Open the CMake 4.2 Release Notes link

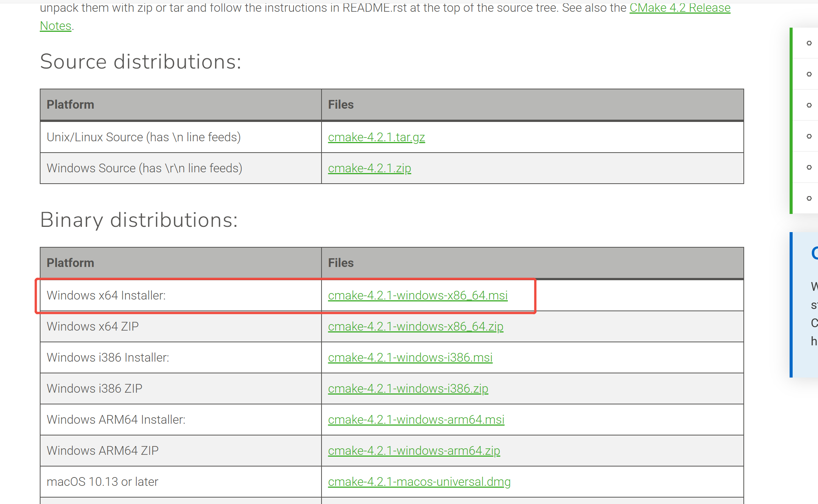point(679,8)
